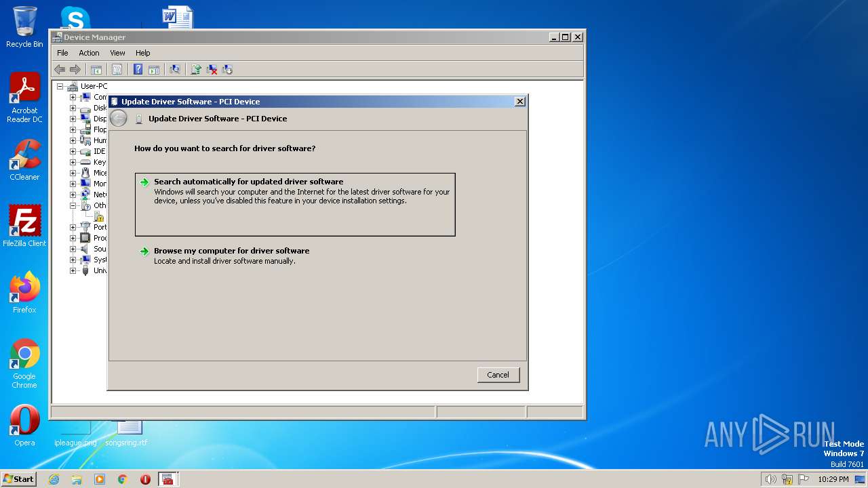868x488 pixels.
Task: Click the Back arrow in Device Manager toolbar
Action: click(60, 69)
